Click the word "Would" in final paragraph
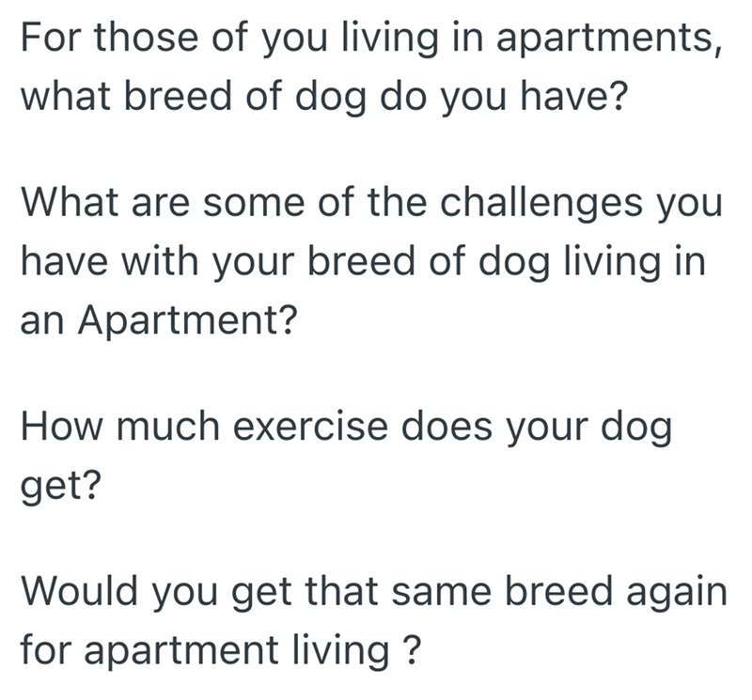This screenshot has width=752, height=700. (x=80, y=590)
